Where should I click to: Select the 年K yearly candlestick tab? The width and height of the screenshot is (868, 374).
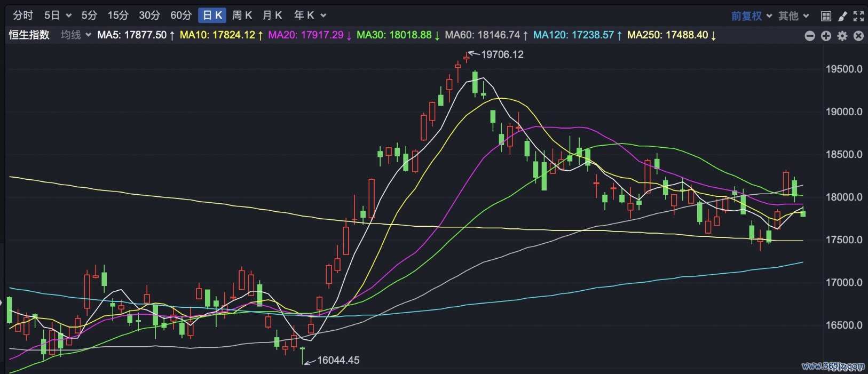click(x=304, y=15)
